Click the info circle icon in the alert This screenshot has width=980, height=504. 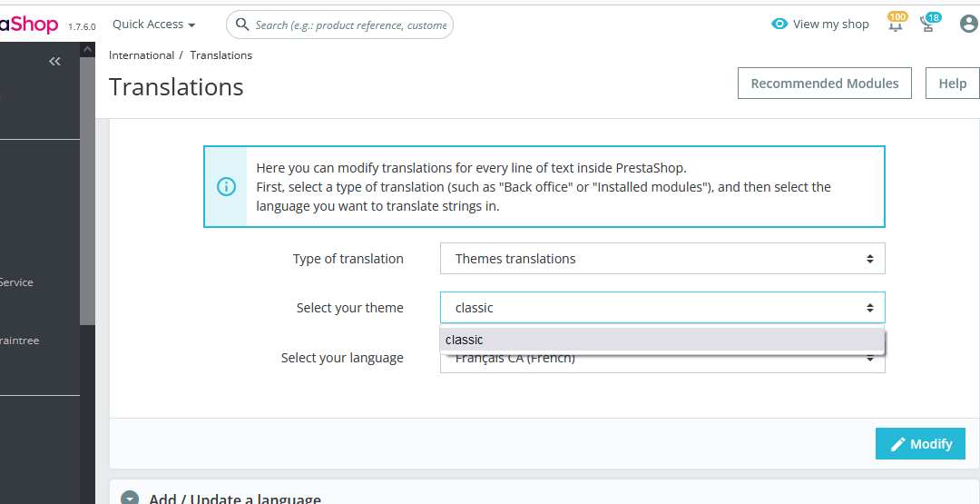(x=226, y=187)
